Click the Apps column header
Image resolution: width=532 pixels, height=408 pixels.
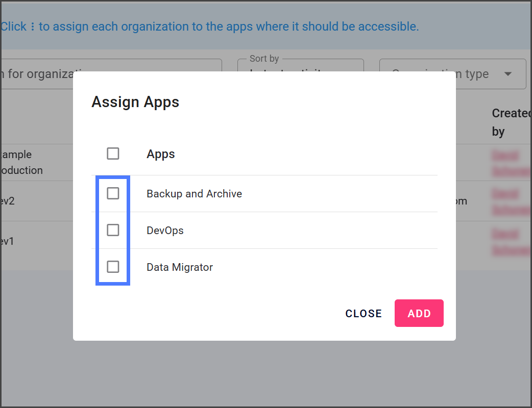point(161,154)
